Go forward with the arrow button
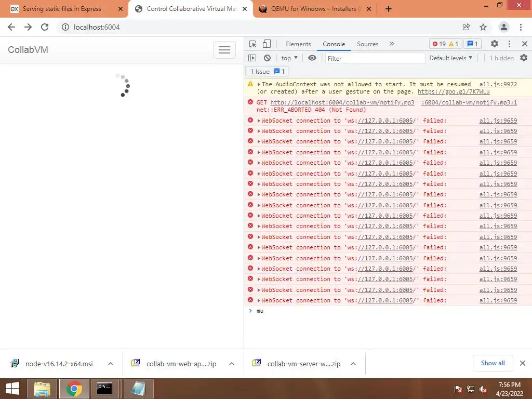532x399 pixels. (x=28, y=27)
